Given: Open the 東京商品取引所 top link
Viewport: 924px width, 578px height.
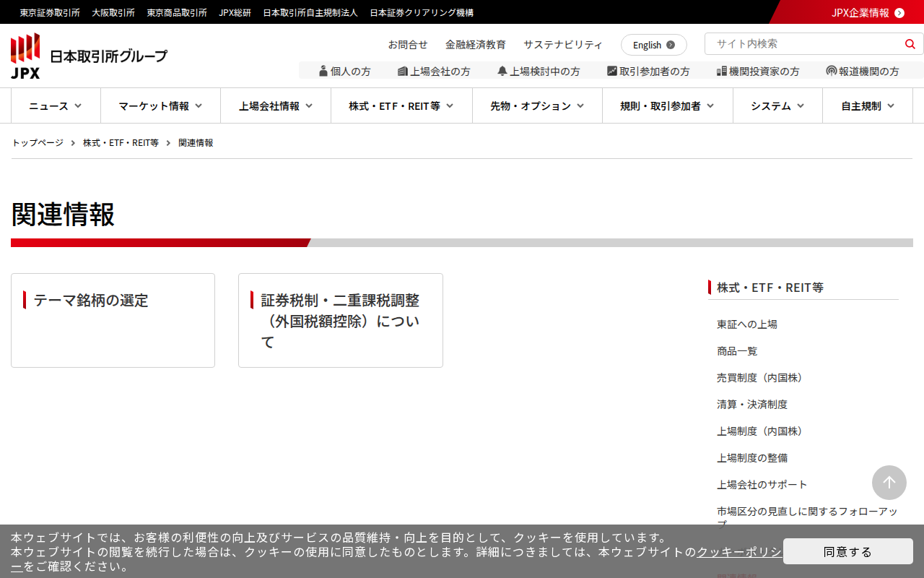Looking at the screenshot, I should pyautogui.click(x=177, y=12).
